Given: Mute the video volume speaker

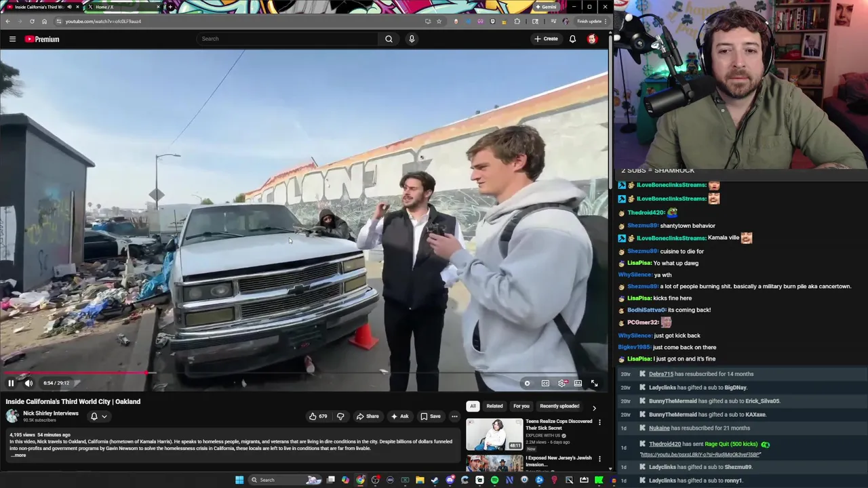Looking at the screenshot, I should click(x=28, y=383).
